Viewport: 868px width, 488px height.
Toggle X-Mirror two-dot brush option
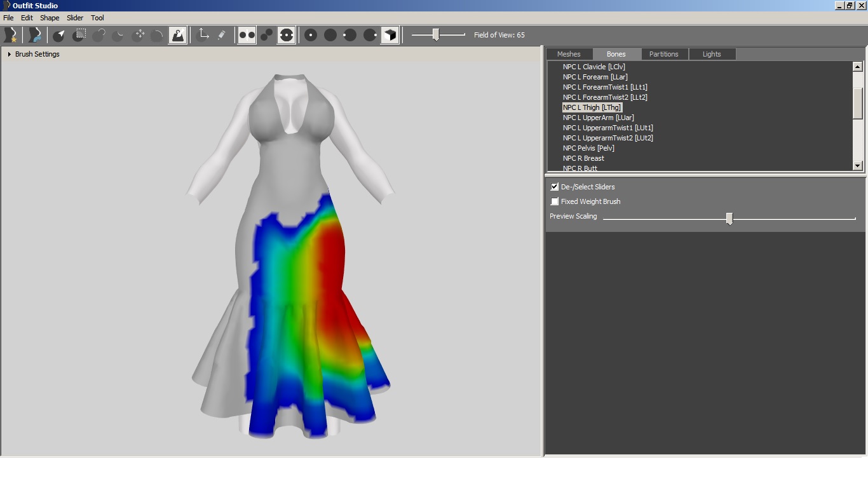click(247, 35)
